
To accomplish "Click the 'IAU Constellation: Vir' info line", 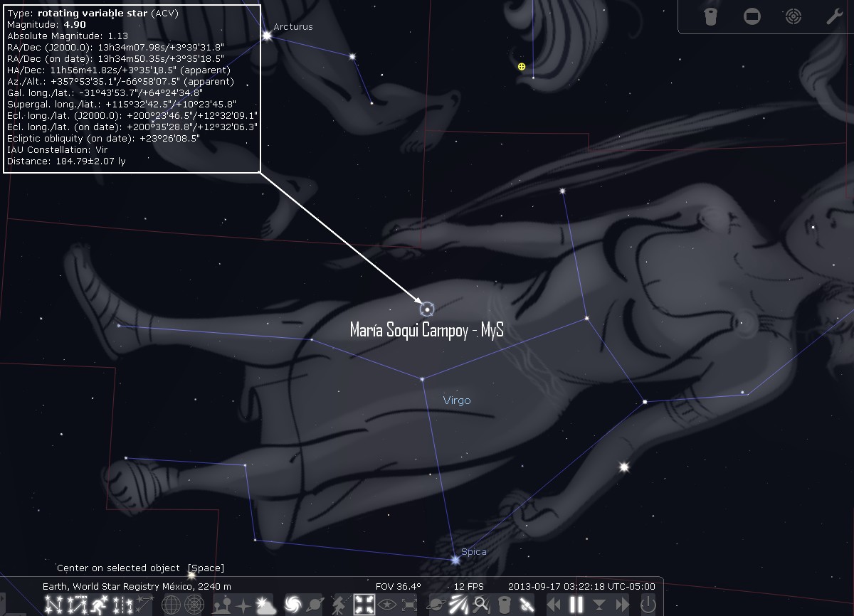I will point(57,149).
